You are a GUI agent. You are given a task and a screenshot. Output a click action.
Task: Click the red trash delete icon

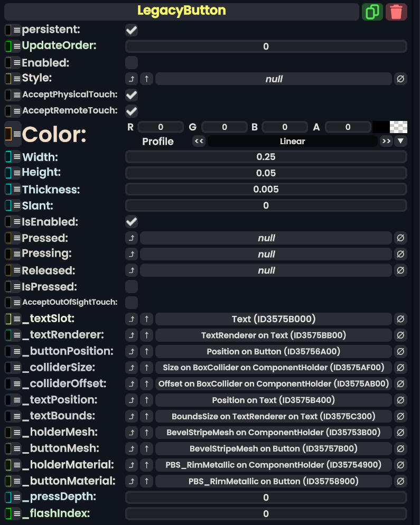tap(396, 12)
